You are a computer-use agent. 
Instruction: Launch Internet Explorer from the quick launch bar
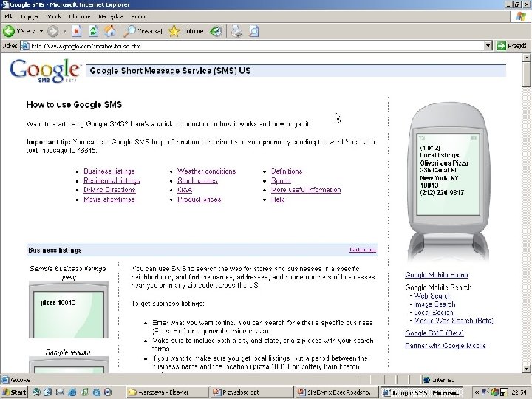72,392
